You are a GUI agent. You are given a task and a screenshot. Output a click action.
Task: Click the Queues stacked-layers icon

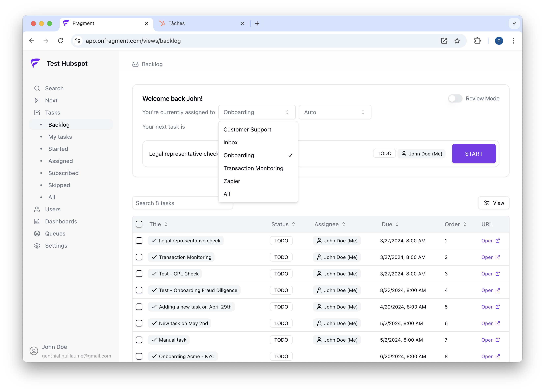tap(37, 233)
